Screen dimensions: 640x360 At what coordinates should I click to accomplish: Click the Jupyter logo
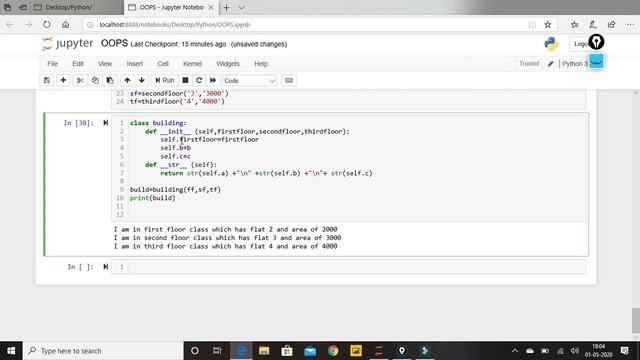pyautogui.click(x=68, y=43)
